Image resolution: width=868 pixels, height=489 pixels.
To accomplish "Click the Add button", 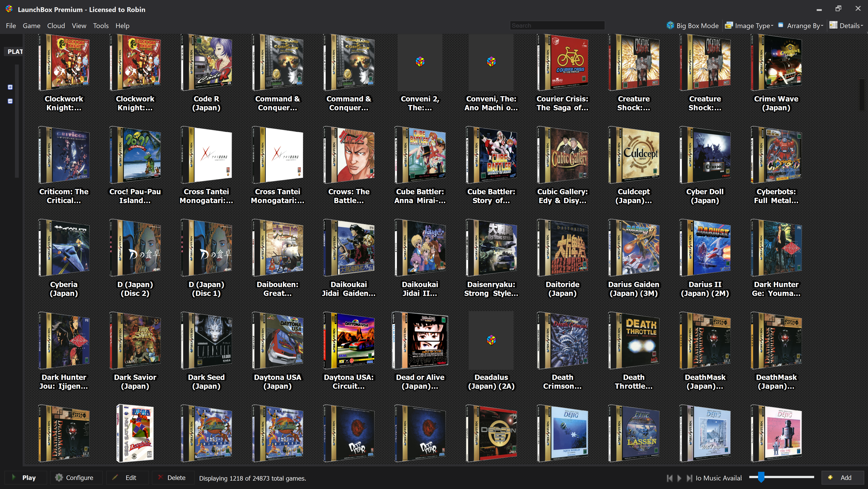I will coord(842,477).
